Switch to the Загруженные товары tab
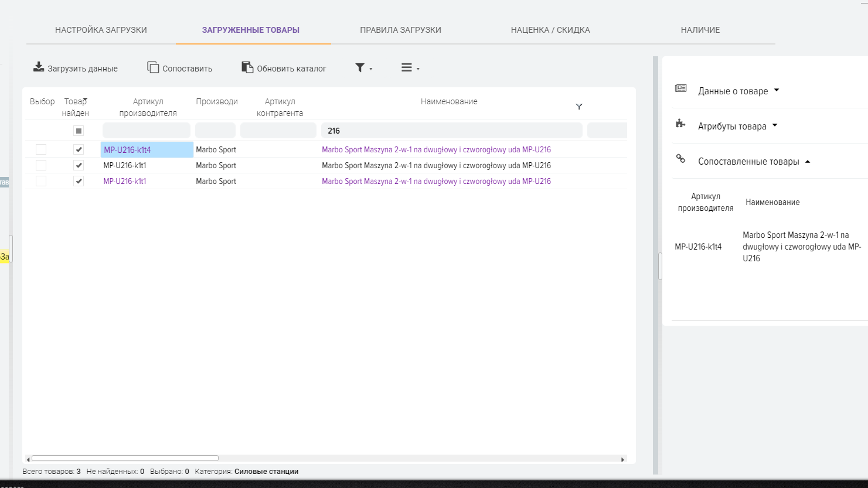Image resolution: width=868 pixels, height=488 pixels. click(x=251, y=30)
